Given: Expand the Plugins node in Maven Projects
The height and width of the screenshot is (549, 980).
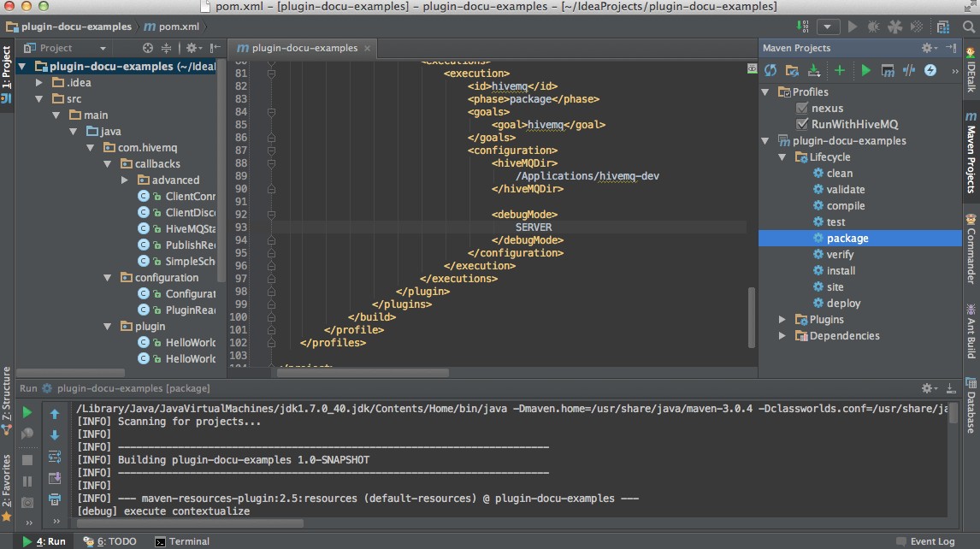Looking at the screenshot, I should point(782,319).
